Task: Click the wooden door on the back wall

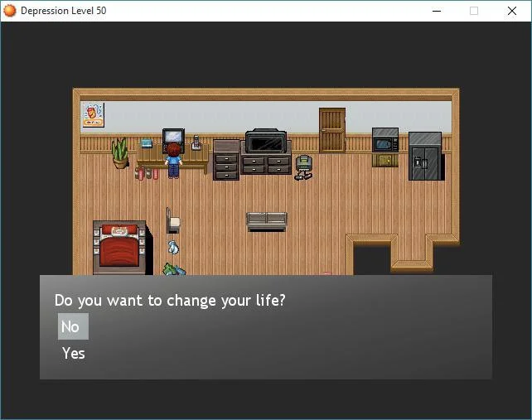Action: pyautogui.click(x=332, y=131)
